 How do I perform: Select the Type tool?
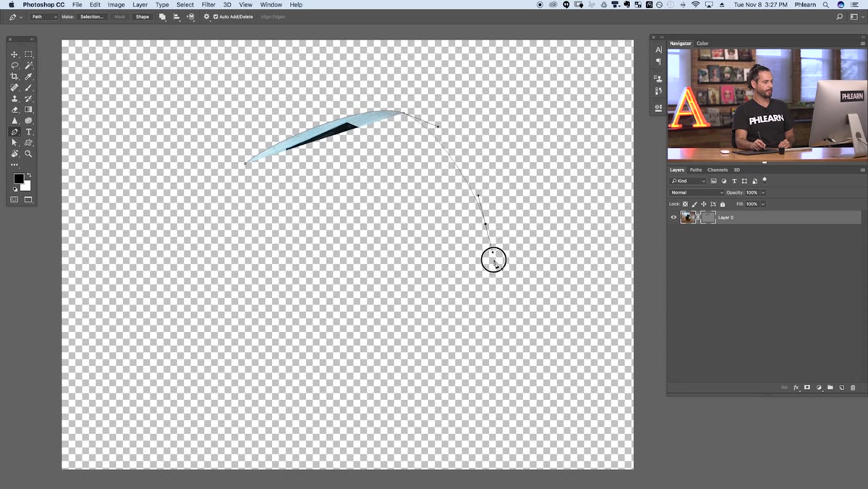point(29,132)
